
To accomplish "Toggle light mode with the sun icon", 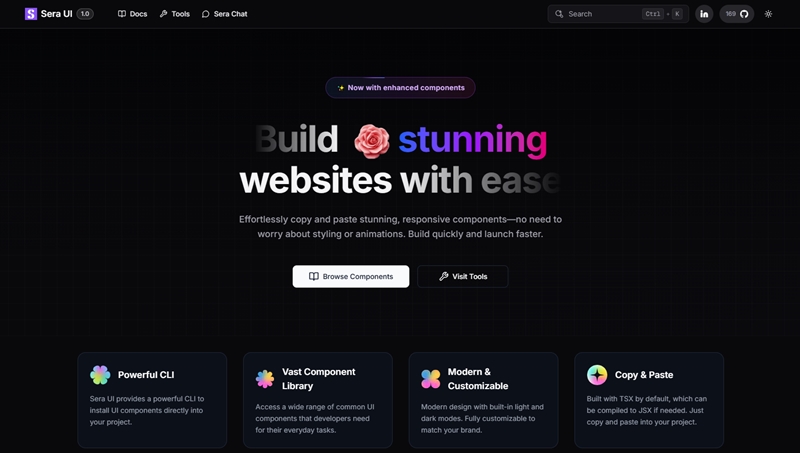I will [768, 14].
